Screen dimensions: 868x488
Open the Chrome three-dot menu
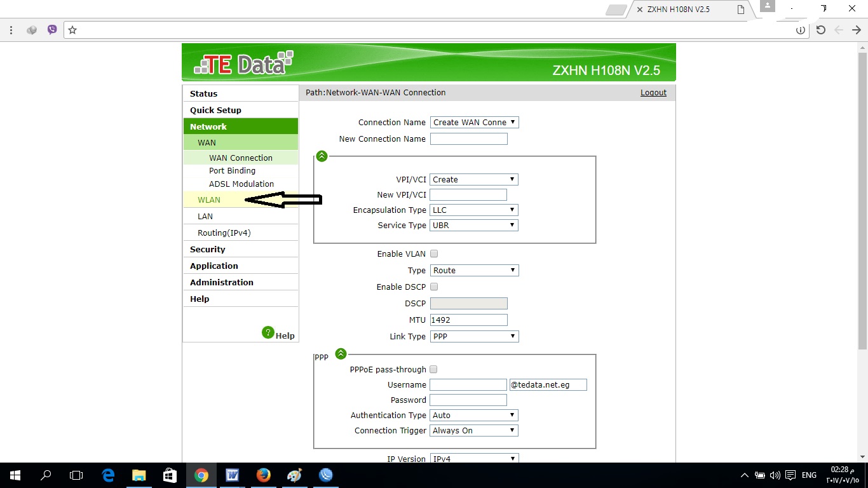pos(11,30)
